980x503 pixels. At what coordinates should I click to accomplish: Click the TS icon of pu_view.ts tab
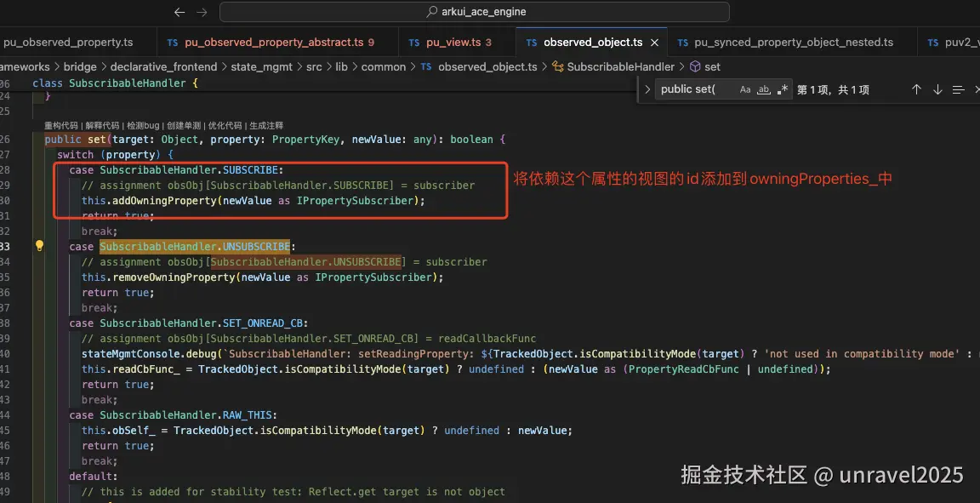pyautogui.click(x=413, y=43)
